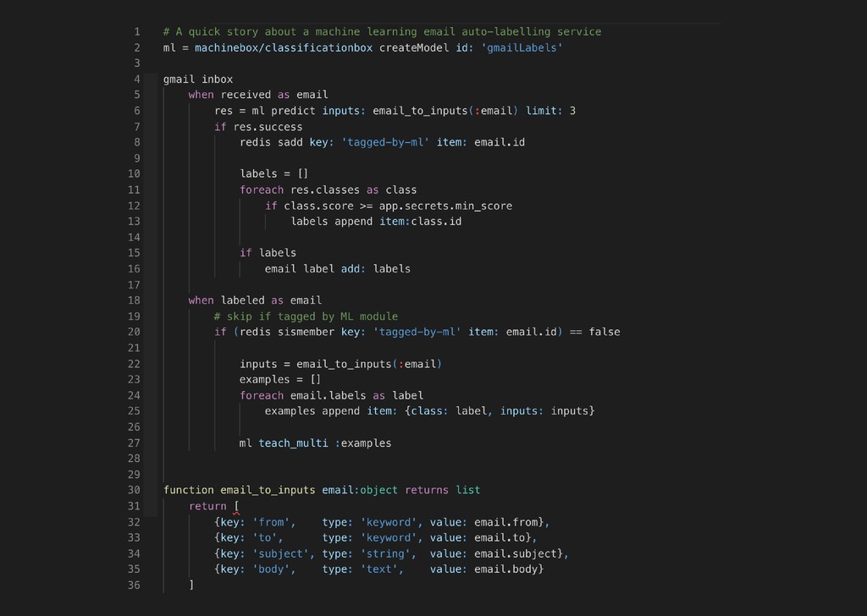Viewport: 867px width, 616px height.
Task: Click 'foreach email.labels as label' line
Action: tap(331, 395)
